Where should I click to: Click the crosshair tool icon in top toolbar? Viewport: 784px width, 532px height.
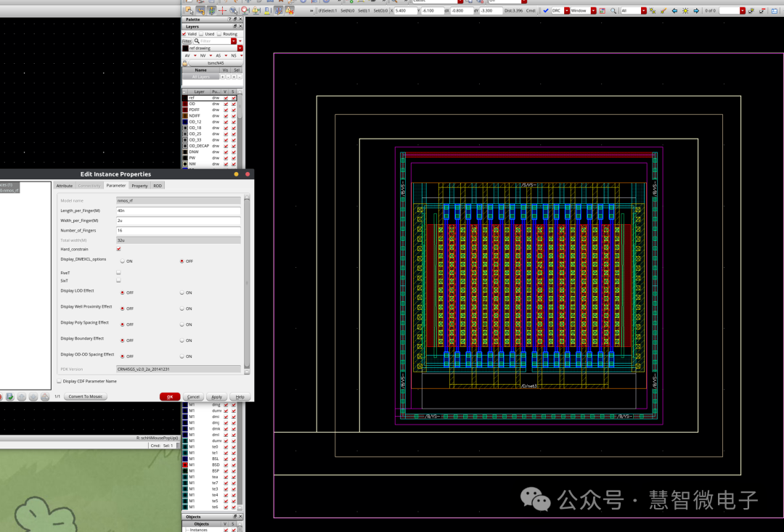pos(222,10)
